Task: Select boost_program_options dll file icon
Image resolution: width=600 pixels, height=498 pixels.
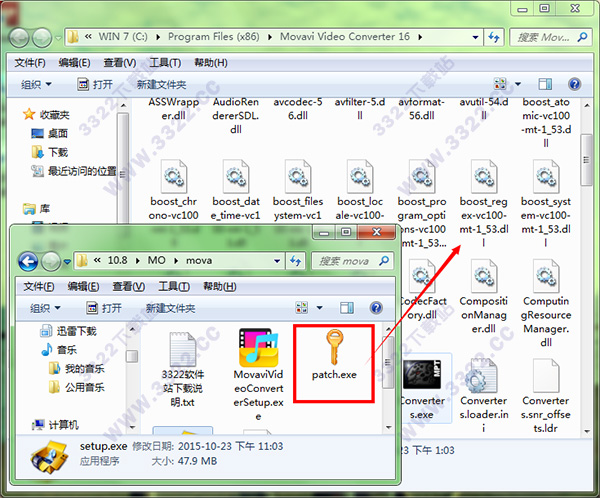Action: coord(422,176)
